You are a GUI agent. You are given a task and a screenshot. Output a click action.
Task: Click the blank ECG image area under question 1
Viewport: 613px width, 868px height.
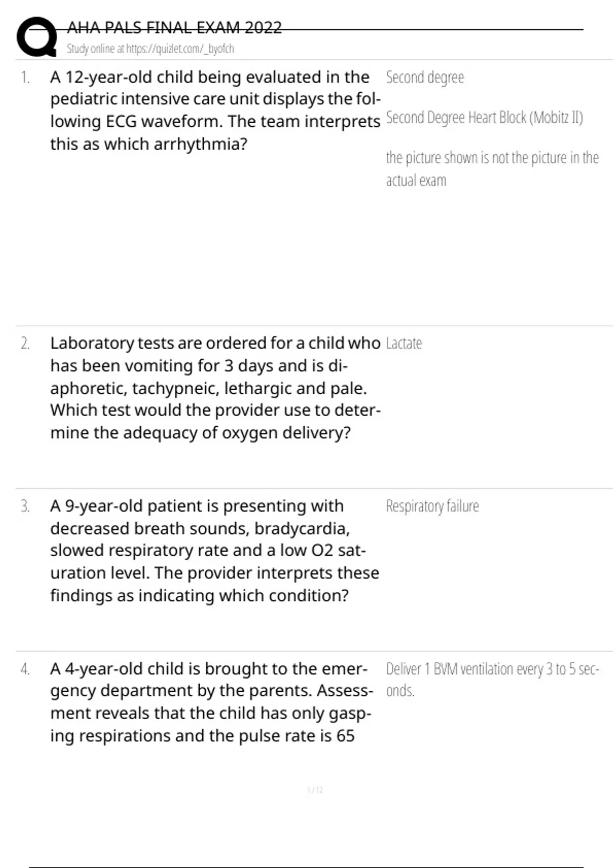[204, 235]
